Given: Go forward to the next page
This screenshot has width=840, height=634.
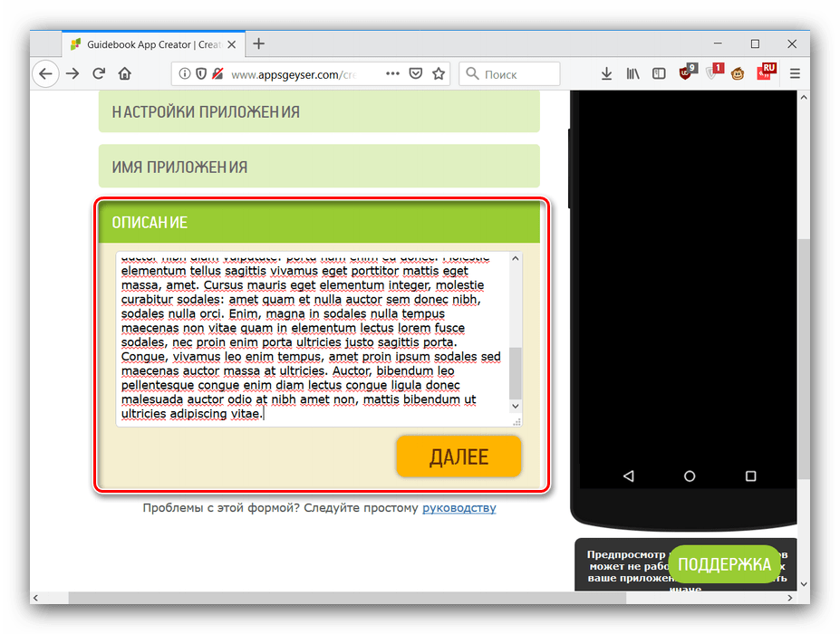Looking at the screenshot, I should pyautogui.click(x=72, y=74).
